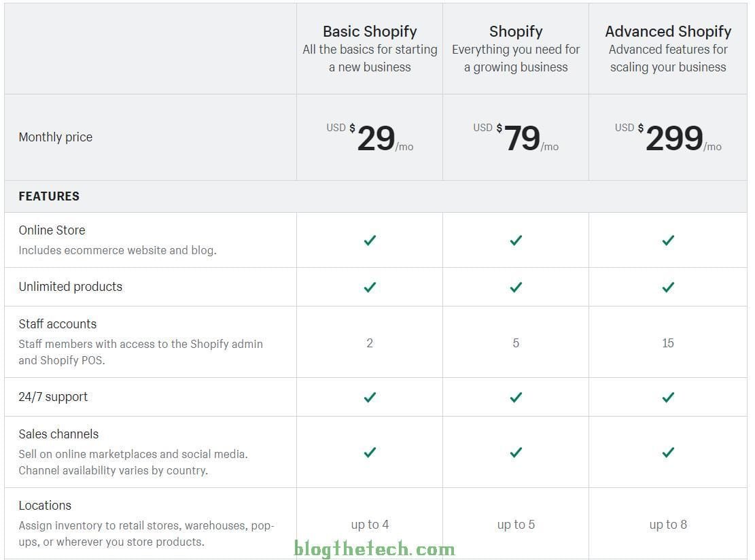
Task: Select the Advanced Shopify plan heading
Action: click(x=668, y=31)
